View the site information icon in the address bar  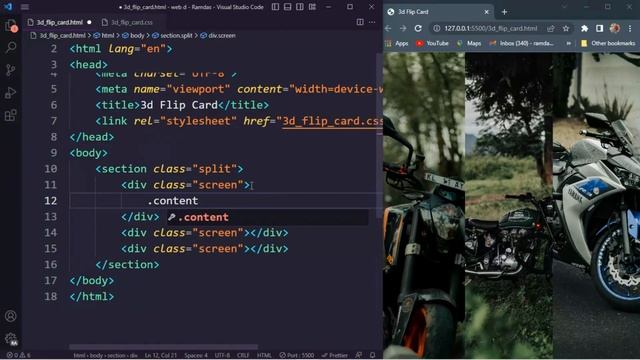pos(436,28)
